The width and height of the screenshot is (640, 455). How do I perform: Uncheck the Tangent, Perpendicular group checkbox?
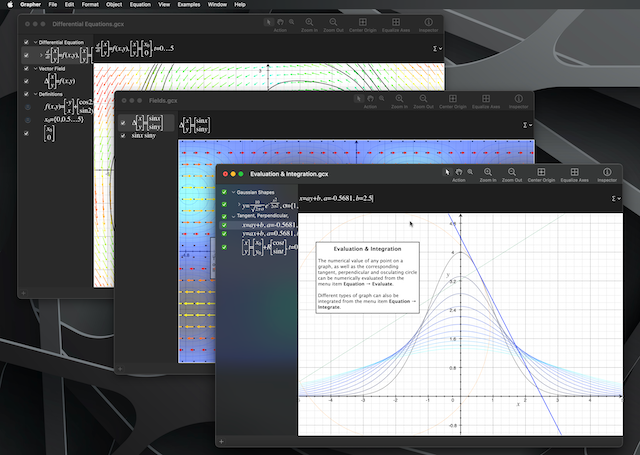pyautogui.click(x=224, y=216)
